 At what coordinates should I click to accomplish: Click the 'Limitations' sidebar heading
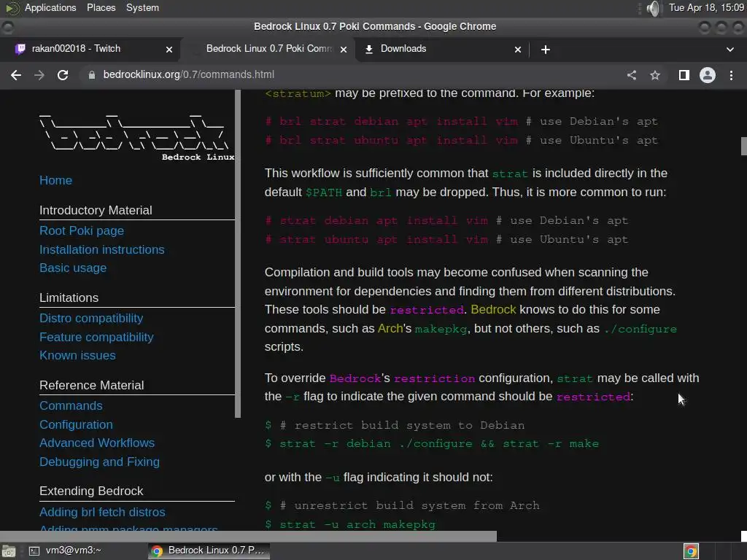click(69, 298)
